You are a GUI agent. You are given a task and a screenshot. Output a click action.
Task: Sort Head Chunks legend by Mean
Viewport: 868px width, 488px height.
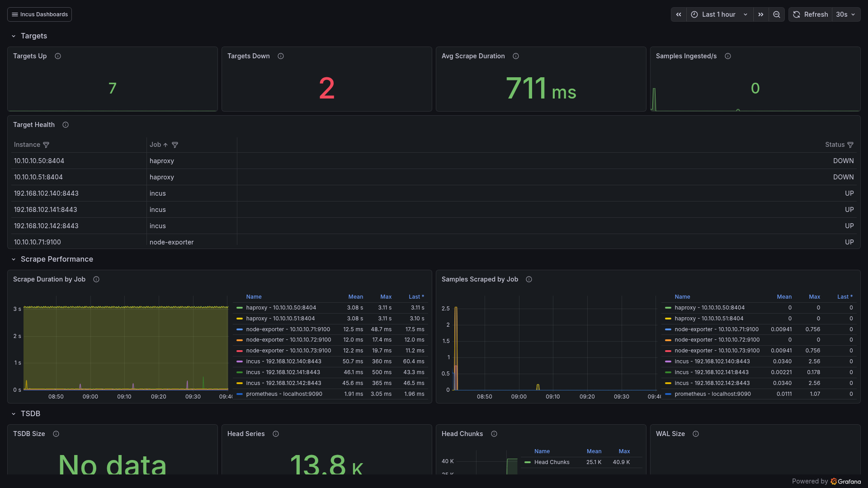[x=594, y=451]
